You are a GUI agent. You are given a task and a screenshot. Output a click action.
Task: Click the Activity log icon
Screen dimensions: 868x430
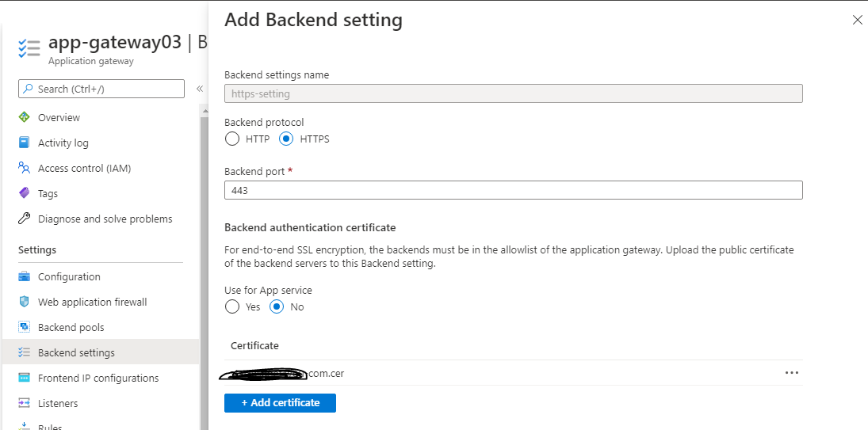point(24,143)
